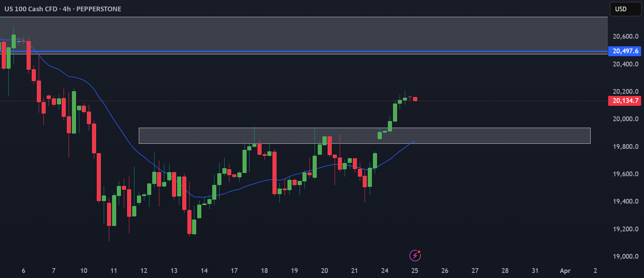The height and width of the screenshot is (278, 644).
Task: Click the 20,600.0 price scale label
Action: [x=625, y=36]
